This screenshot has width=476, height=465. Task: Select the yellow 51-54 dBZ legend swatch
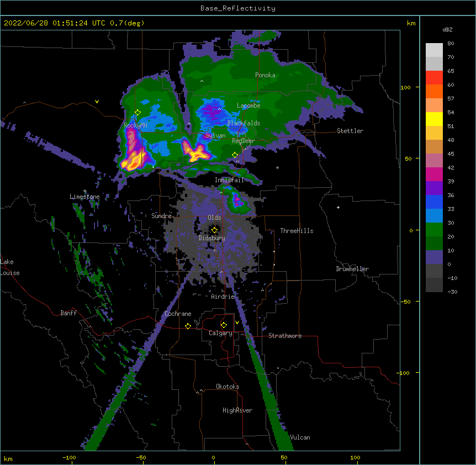click(x=434, y=119)
